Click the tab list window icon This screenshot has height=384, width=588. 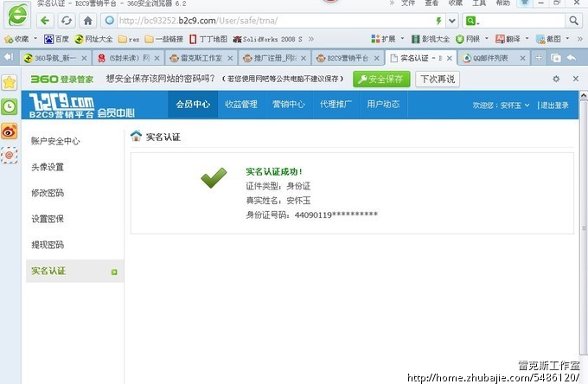pos(556,58)
